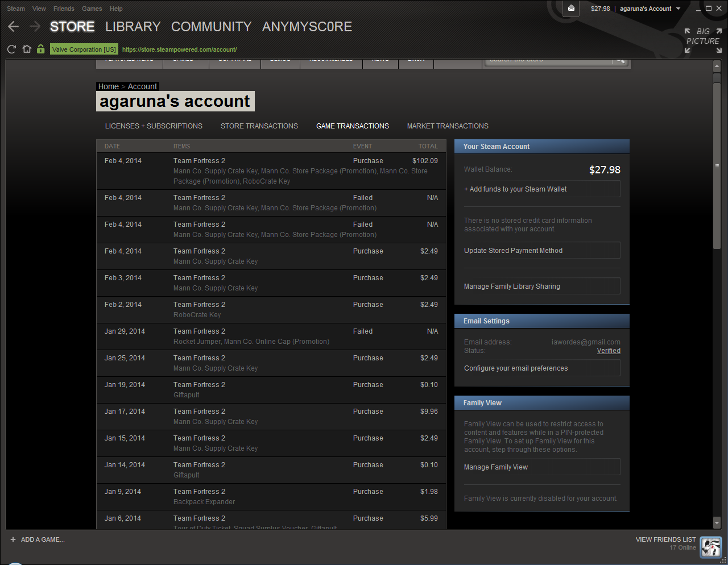
Task: View the Market Transactions tab
Action: tap(448, 126)
